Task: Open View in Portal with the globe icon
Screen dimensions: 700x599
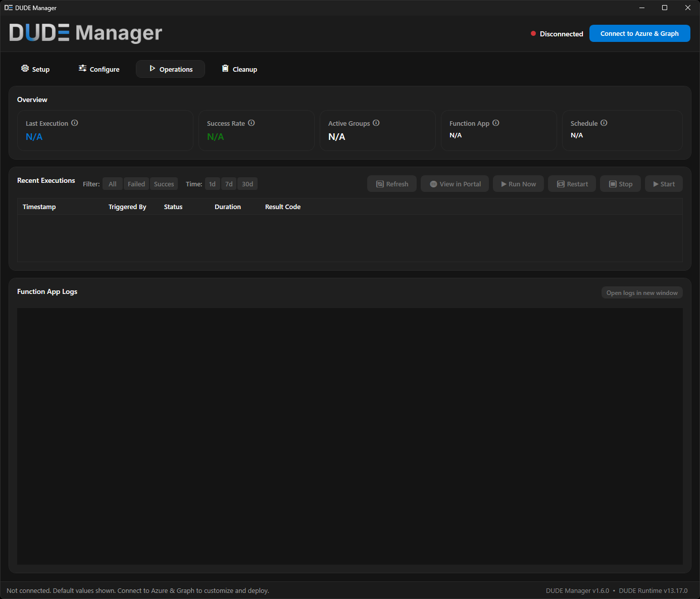Action: (x=454, y=183)
